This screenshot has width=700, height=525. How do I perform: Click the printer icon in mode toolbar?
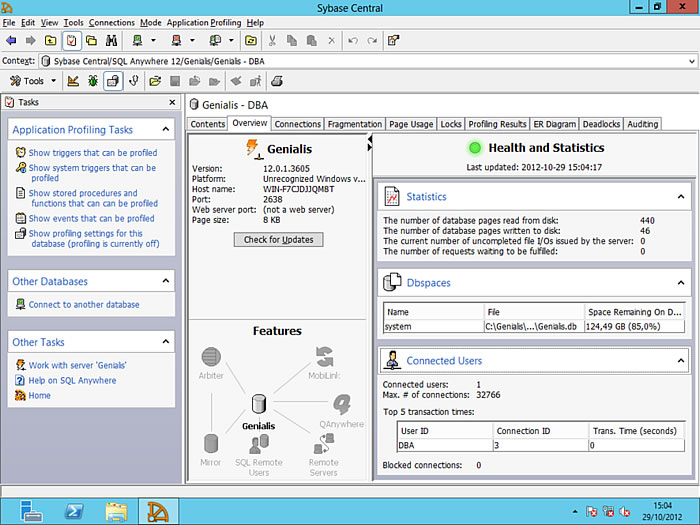click(x=277, y=81)
